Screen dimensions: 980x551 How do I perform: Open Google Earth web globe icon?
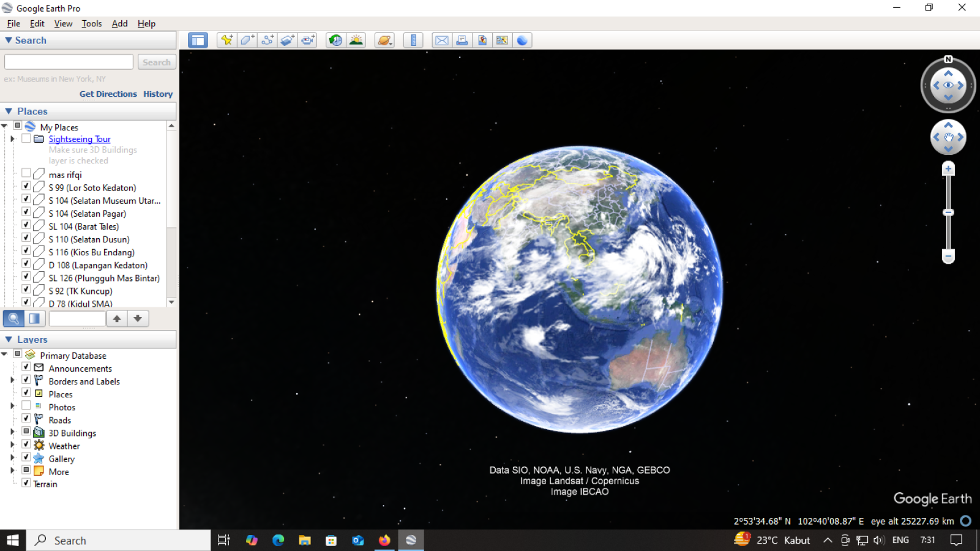click(x=522, y=40)
